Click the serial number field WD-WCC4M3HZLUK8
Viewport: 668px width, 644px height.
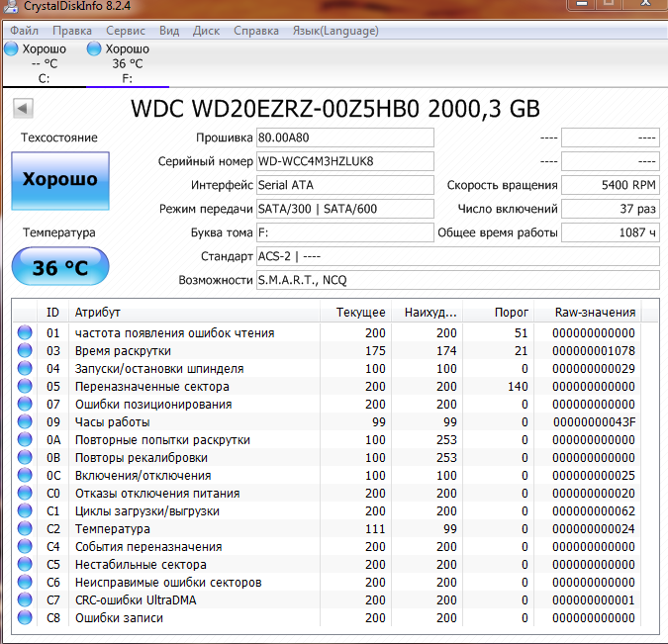pyautogui.click(x=345, y=161)
